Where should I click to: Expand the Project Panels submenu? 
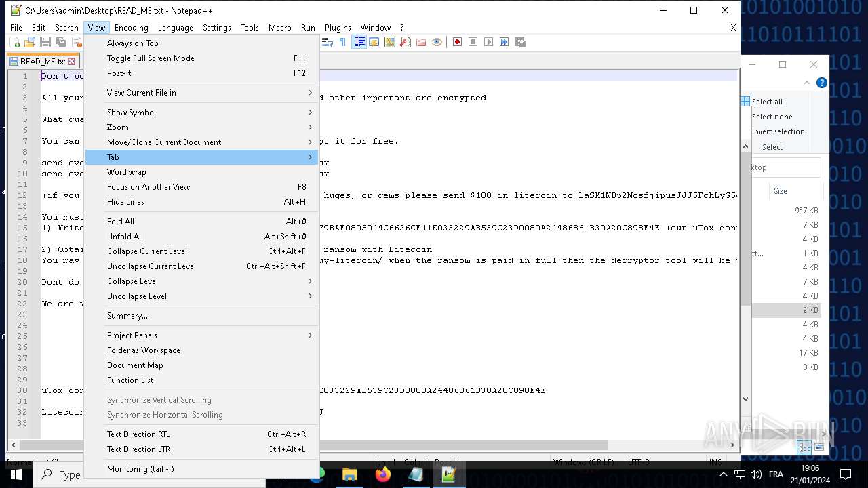tap(201, 335)
